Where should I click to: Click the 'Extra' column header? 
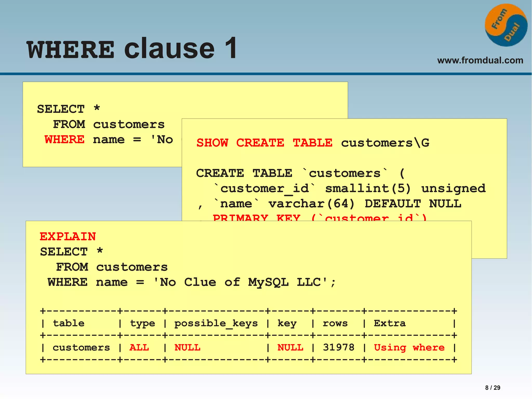pos(390,323)
